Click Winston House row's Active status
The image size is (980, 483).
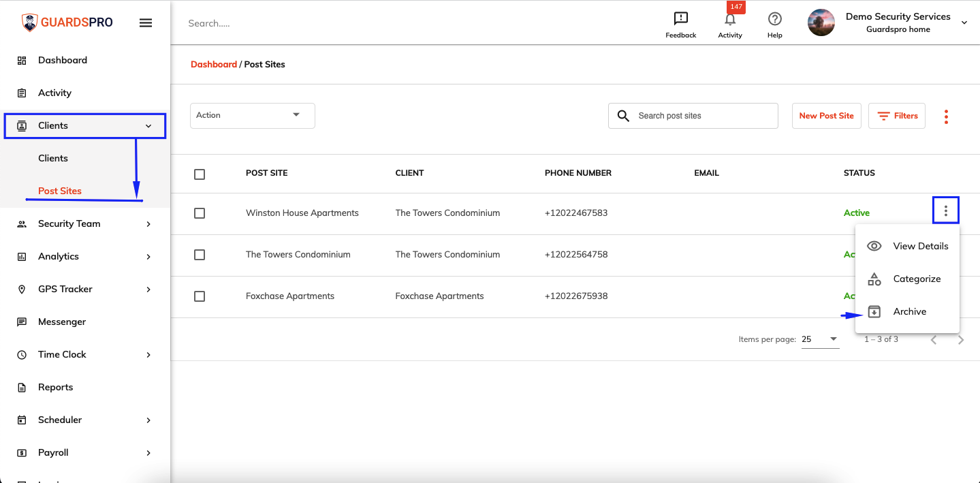[x=857, y=213]
